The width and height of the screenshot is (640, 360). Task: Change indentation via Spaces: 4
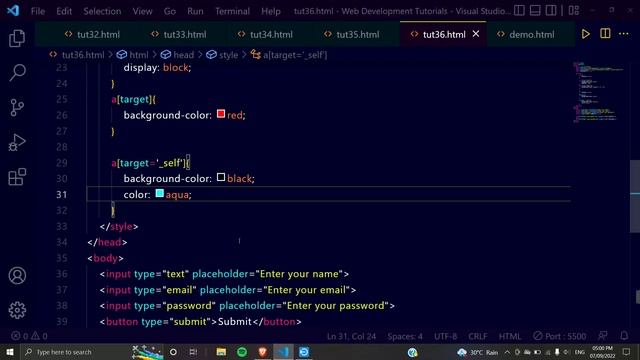coord(404,336)
